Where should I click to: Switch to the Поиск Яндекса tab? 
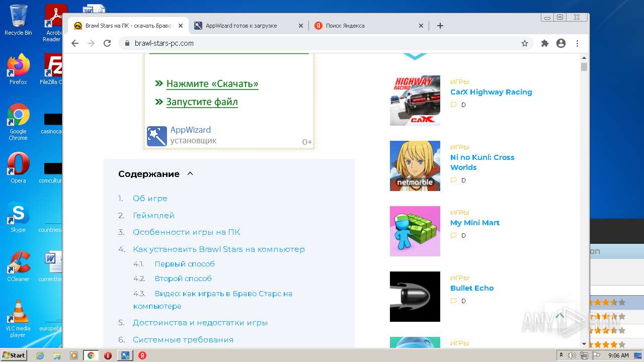coord(369,26)
